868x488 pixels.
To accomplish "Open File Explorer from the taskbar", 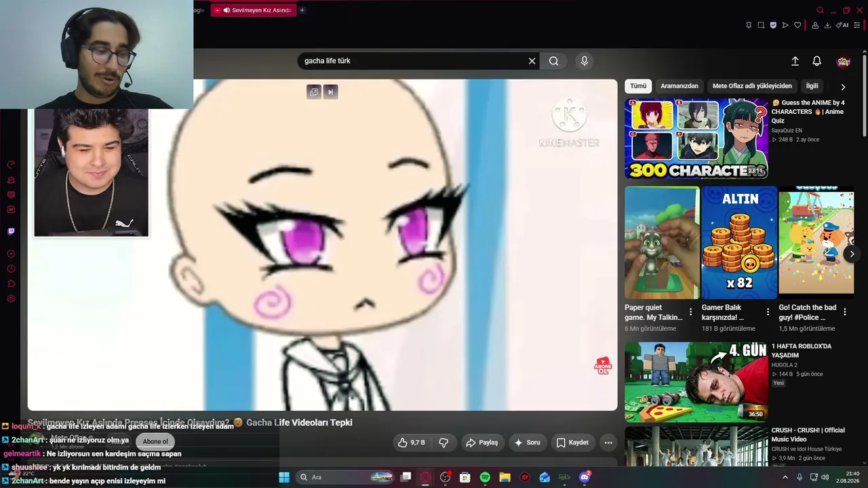I will pos(505,477).
